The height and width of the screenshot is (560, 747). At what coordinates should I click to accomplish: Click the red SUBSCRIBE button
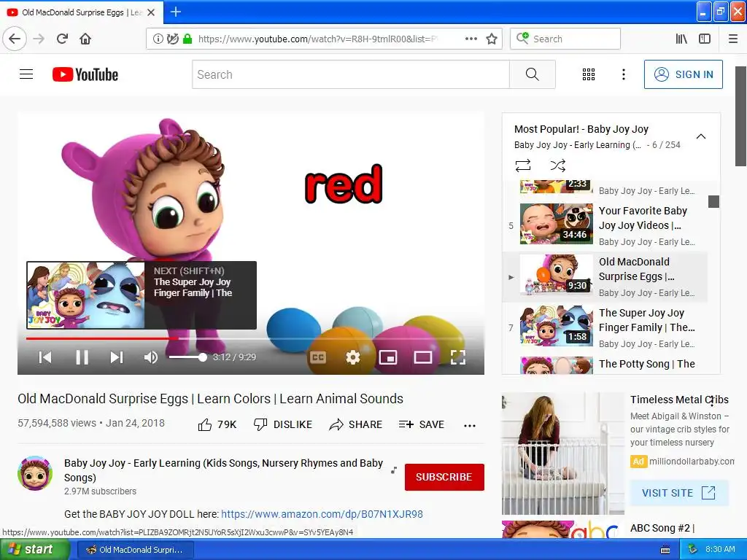444,477
